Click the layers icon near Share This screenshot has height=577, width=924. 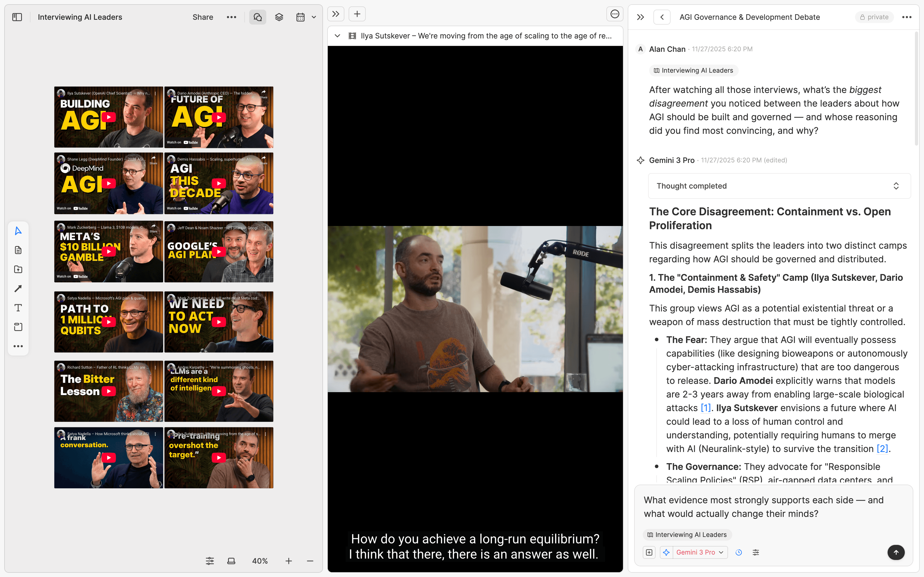(279, 17)
